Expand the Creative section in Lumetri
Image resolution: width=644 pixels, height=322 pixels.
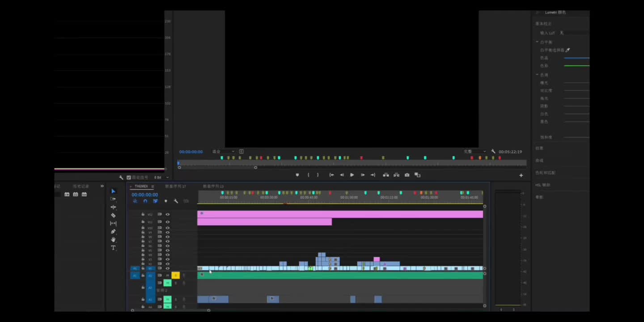click(x=539, y=148)
